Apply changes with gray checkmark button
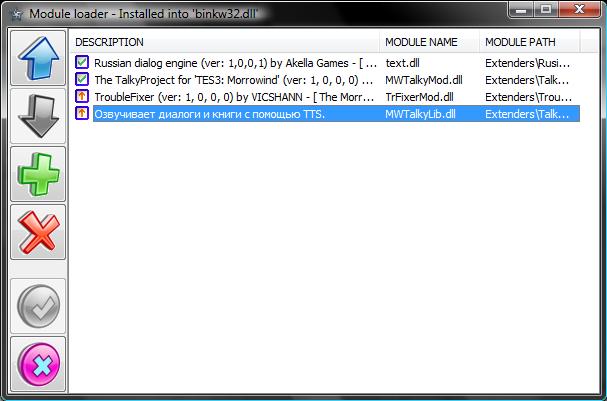 tap(38, 306)
